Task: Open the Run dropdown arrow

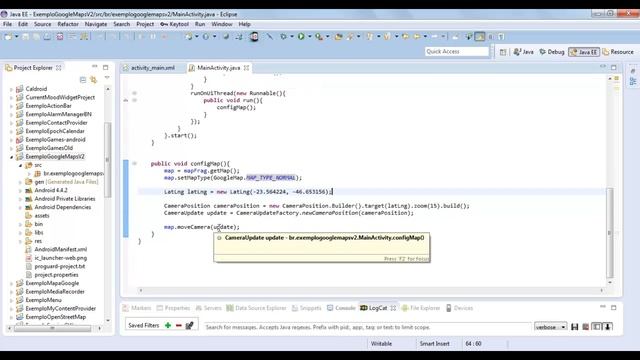Action: tap(310, 37)
